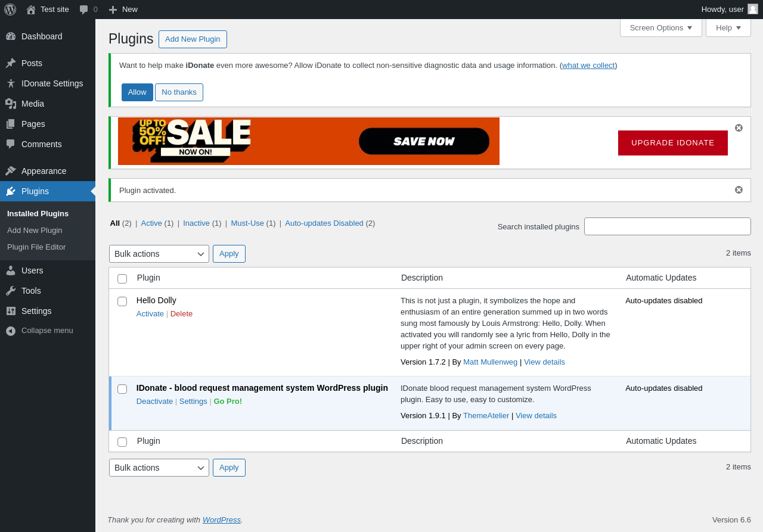The image size is (763, 532).
Task: Click the IDonate Settings sidebar icon
Action: pyautogui.click(x=11, y=83)
